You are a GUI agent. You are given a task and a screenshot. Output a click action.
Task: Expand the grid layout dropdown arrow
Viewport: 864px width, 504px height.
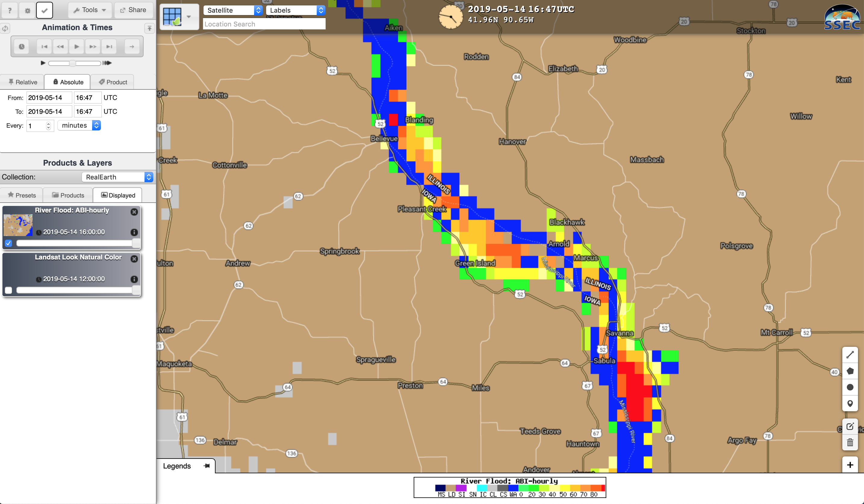coord(189,17)
